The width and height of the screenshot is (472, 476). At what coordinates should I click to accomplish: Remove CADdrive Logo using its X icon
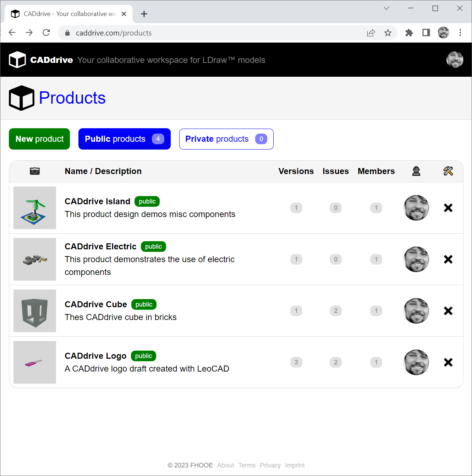point(448,362)
